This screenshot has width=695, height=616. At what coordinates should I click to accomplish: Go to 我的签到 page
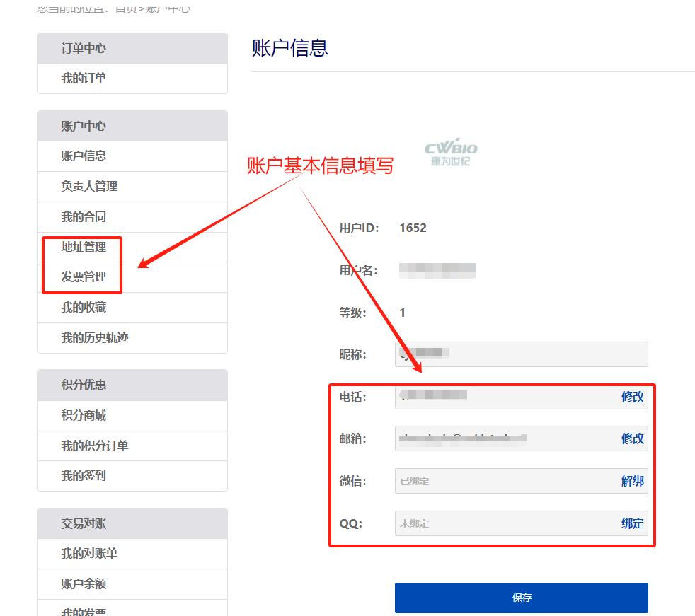84,476
